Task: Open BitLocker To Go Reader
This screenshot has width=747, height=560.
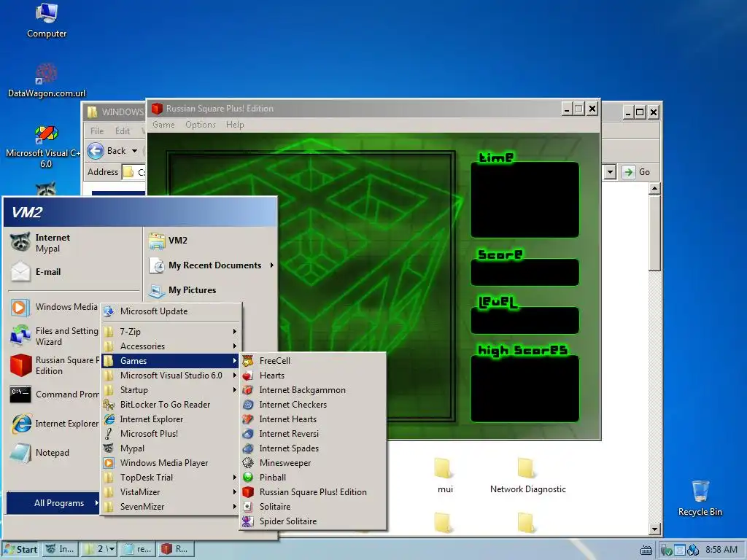Action: (171, 405)
